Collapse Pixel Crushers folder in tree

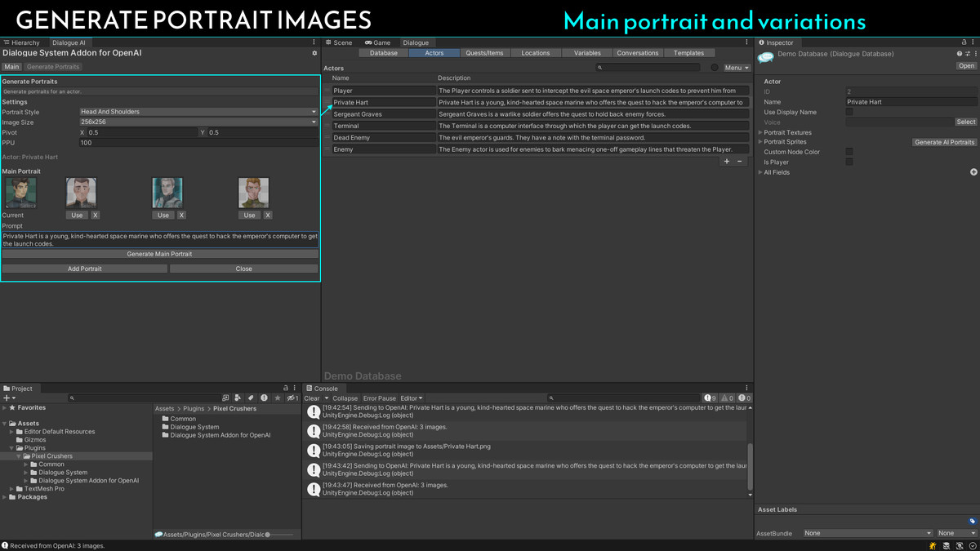tap(19, 456)
